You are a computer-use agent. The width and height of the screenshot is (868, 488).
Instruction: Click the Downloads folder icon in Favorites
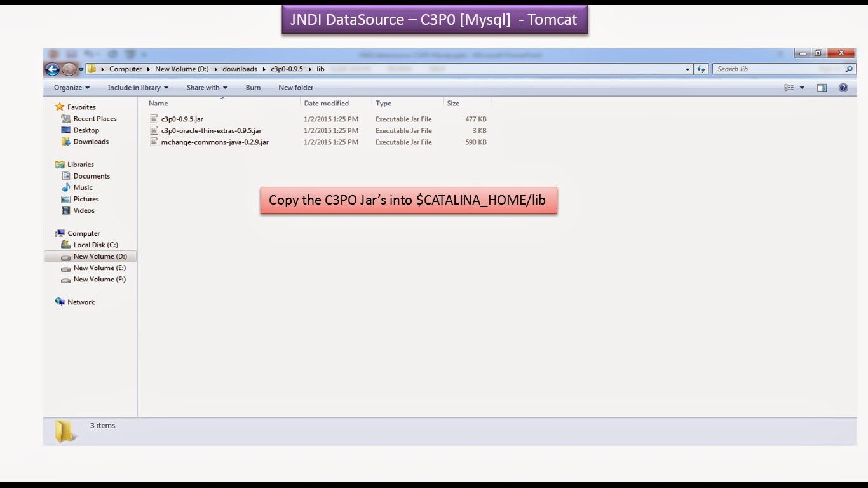[65, 141]
